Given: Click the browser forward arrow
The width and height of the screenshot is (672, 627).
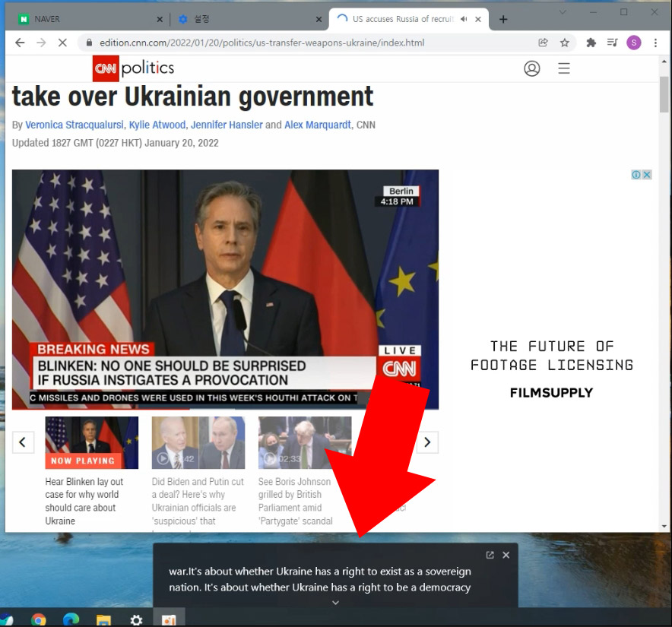Looking at the screenshot, I should (x=41, y=43).
